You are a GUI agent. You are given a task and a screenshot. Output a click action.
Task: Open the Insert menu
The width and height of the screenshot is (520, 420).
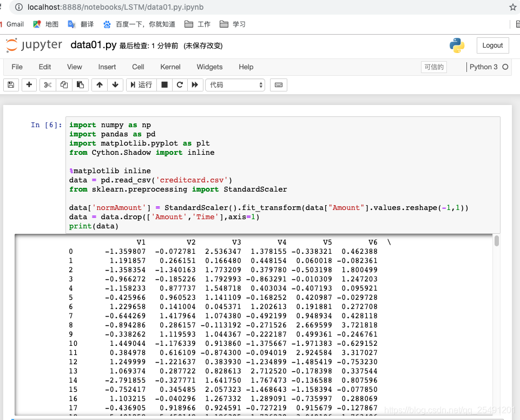coord(107,67)
